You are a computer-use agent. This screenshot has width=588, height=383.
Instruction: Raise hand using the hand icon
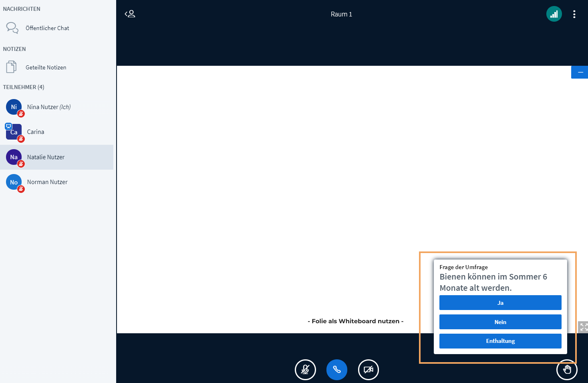tap(567, 369)
